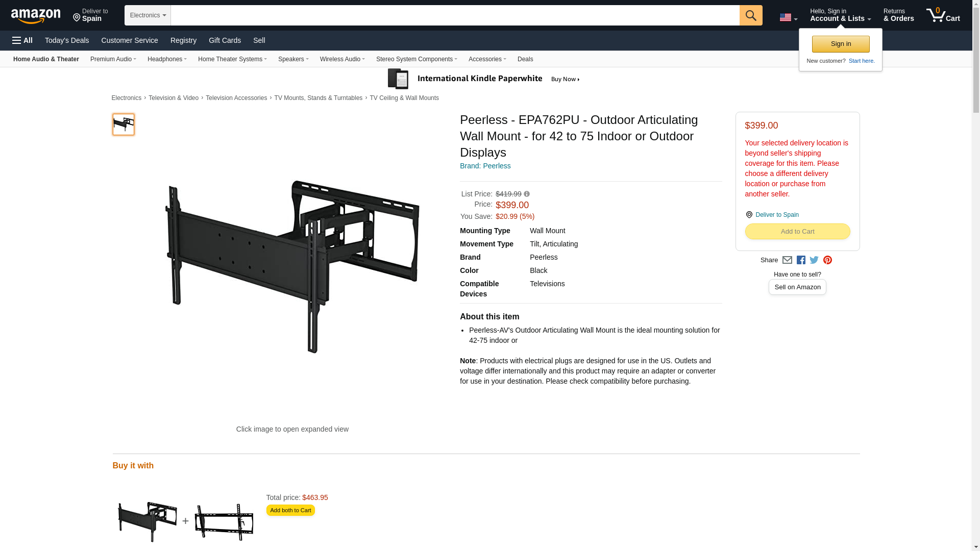Viewport: 980px width, 551px height.
Task: Share on Facebook icon
Action: click(801, 260)
